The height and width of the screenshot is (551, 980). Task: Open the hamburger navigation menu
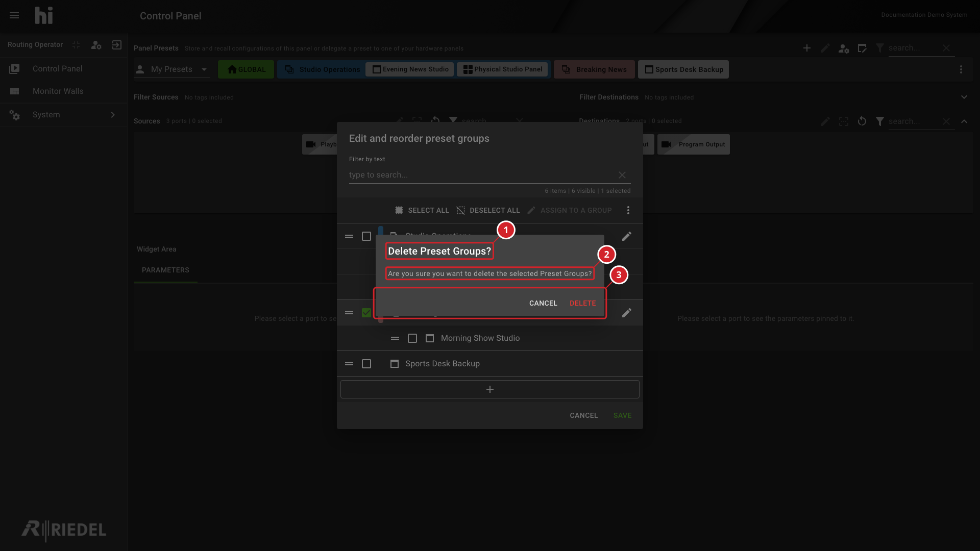coord(14,15)
